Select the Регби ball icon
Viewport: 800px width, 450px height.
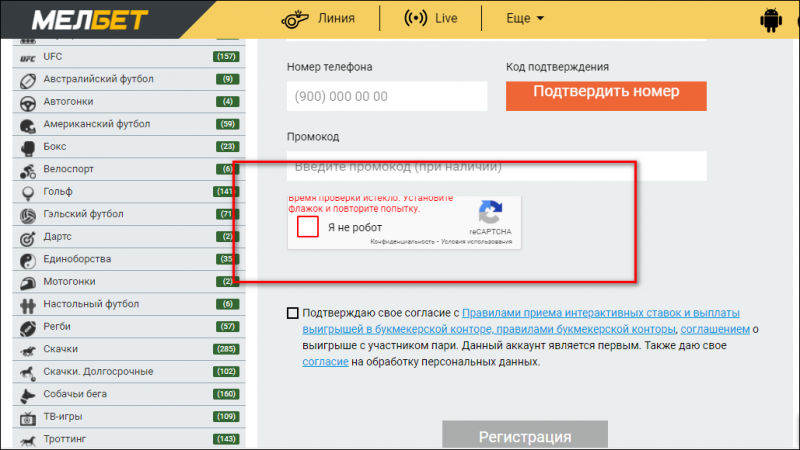click(28, 328)
